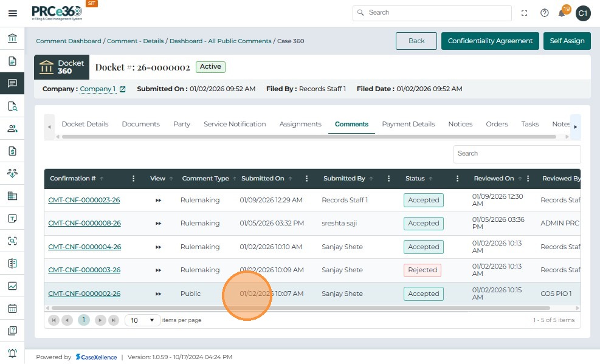Image resolution: width=600 pixels, height=364 pixels.
Task: Click the external link icon beside Company 1
Action: (x=122, y=89)
